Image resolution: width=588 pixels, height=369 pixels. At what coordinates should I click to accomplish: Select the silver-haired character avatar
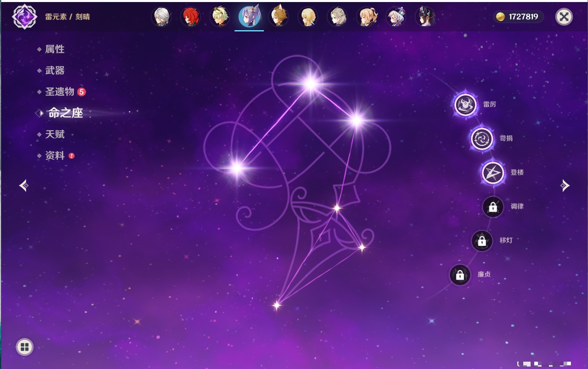pos(162,17)
